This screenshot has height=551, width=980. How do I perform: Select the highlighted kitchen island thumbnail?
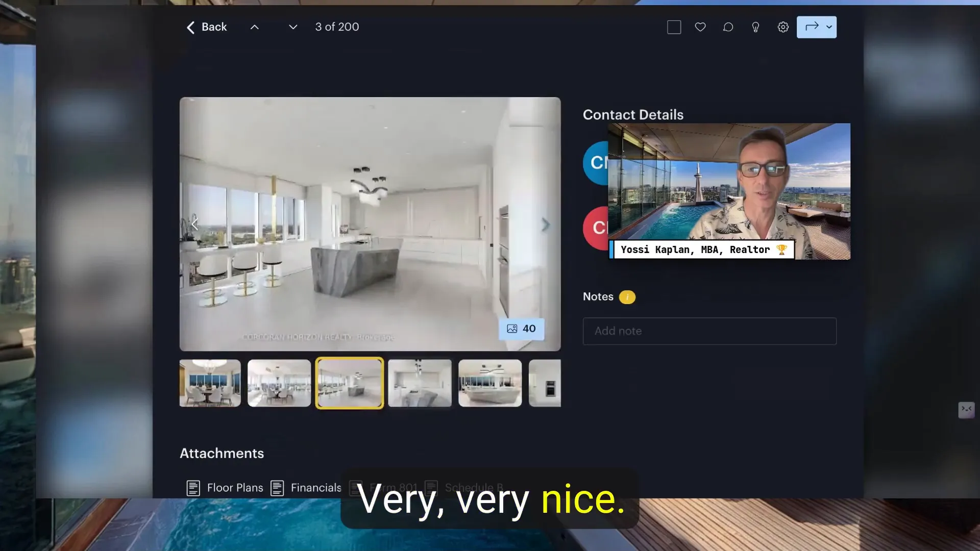pyautogui.click(x=350, y=383)
